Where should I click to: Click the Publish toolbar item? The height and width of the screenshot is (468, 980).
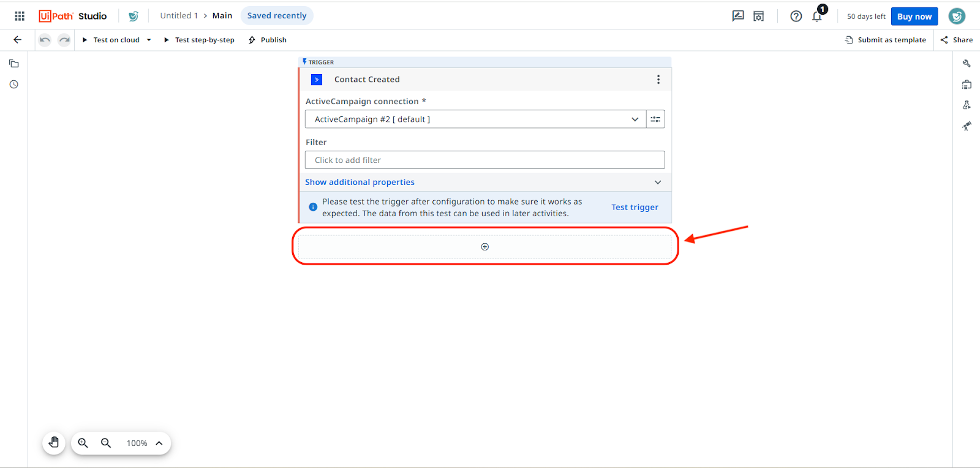click(x=268, y=40)
